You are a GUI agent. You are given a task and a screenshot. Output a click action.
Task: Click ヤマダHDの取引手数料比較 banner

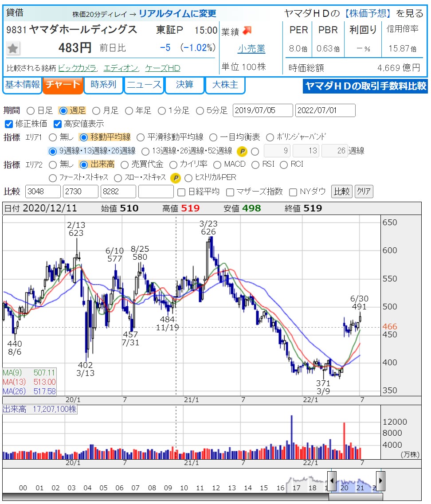point(365,86)
